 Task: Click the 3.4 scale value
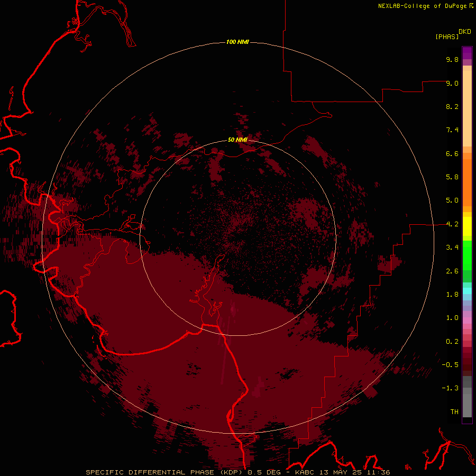coord(452,248)
